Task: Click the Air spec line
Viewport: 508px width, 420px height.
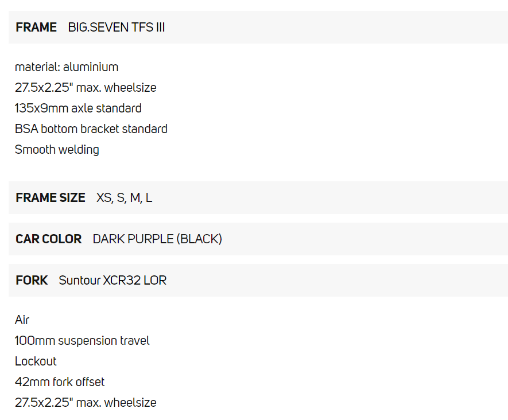Action: [x=22, y=320]
